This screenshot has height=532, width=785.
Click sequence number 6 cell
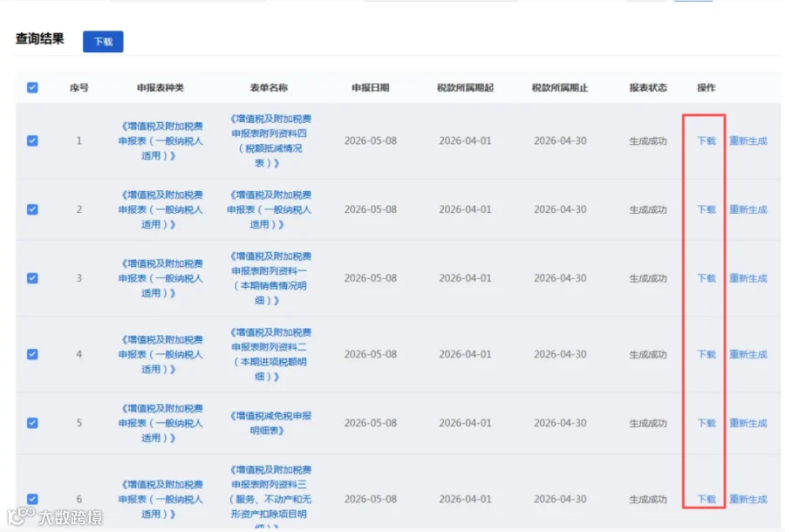(x=79, y=499)
